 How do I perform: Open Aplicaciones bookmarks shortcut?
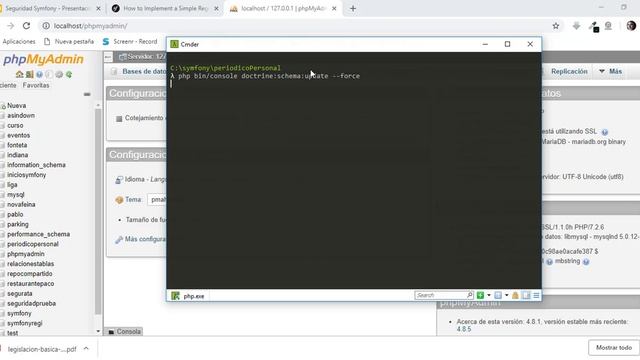click(x=18, y=42)
